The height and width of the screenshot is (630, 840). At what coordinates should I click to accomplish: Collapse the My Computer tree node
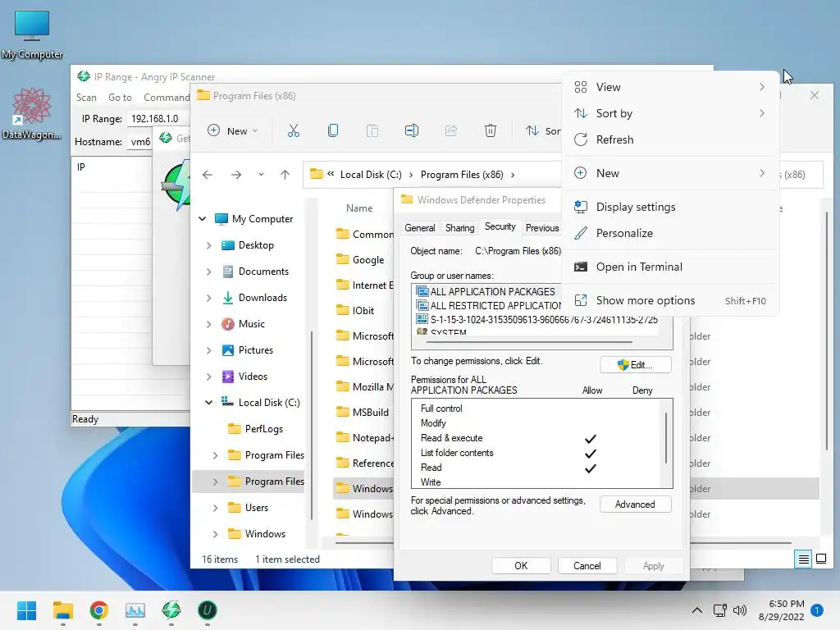click(x=203, y=218)
